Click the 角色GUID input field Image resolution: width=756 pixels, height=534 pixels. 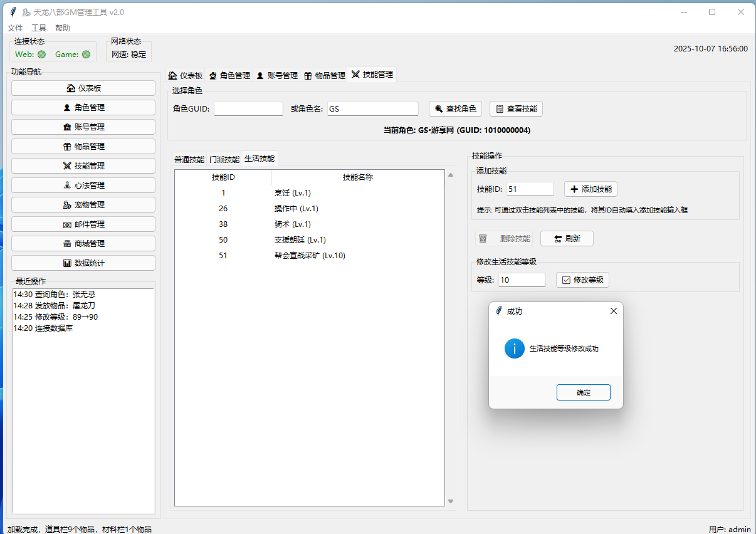point(248,109)
